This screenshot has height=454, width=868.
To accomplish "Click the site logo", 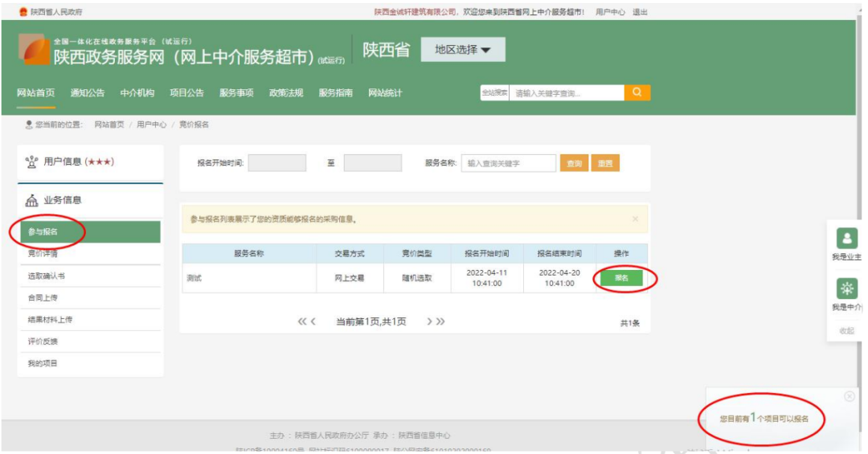I will [35, 50].
